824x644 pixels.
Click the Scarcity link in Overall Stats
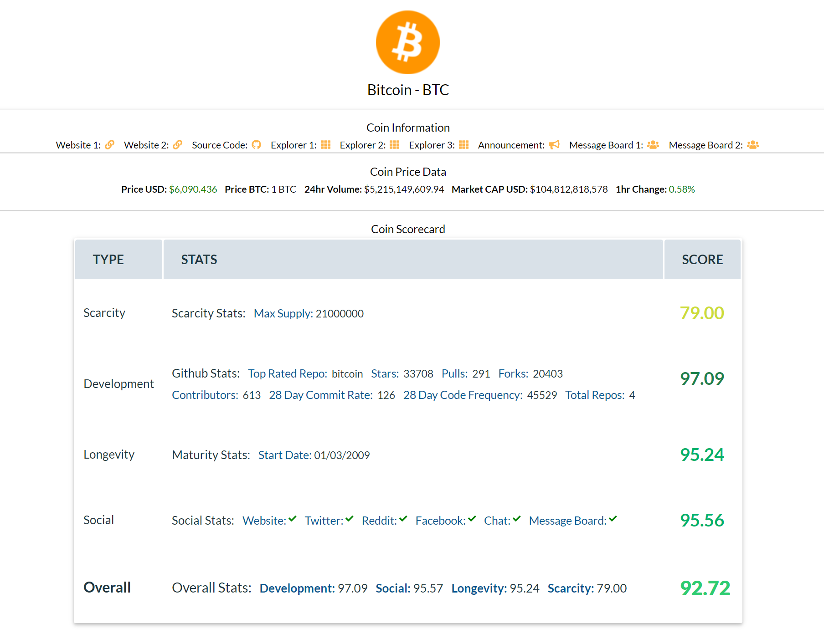(571, 588)
